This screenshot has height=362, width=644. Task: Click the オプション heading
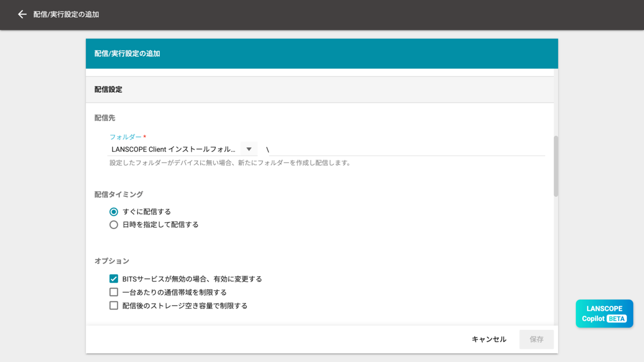112,261
